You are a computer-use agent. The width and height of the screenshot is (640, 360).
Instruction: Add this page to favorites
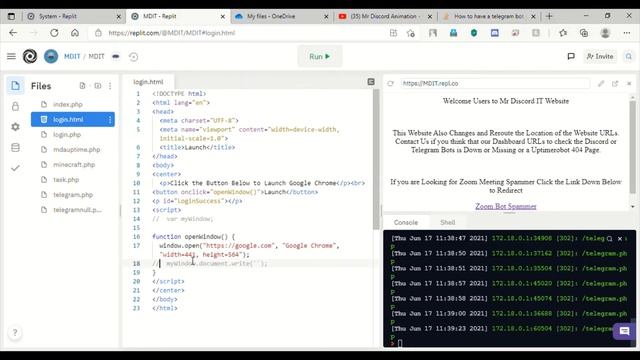pos(411,33)
